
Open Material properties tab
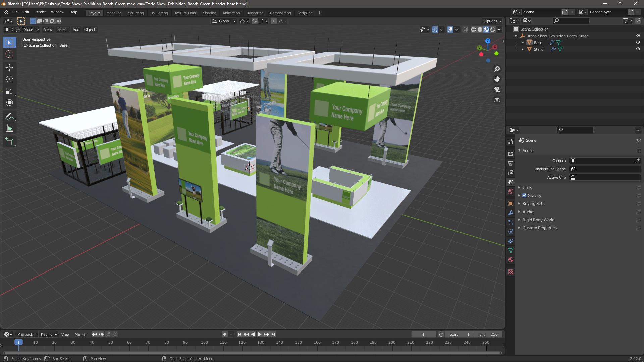[511, 260]
